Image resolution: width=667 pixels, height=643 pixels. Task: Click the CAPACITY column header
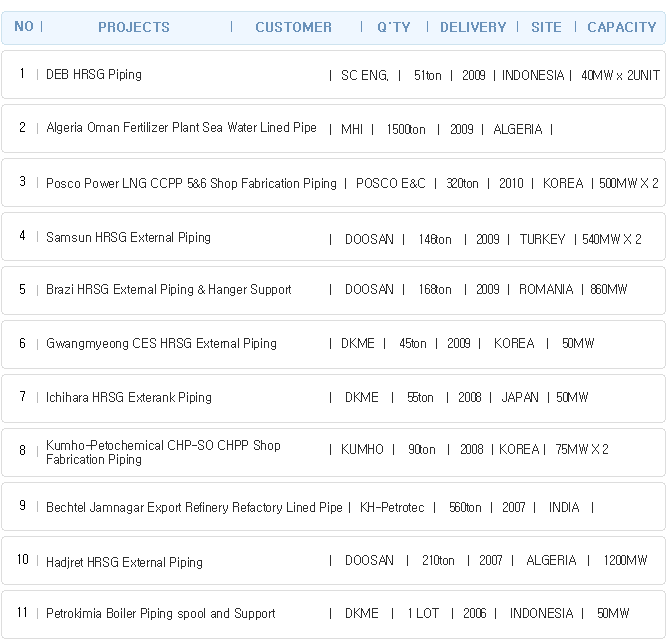click(622, 27)
